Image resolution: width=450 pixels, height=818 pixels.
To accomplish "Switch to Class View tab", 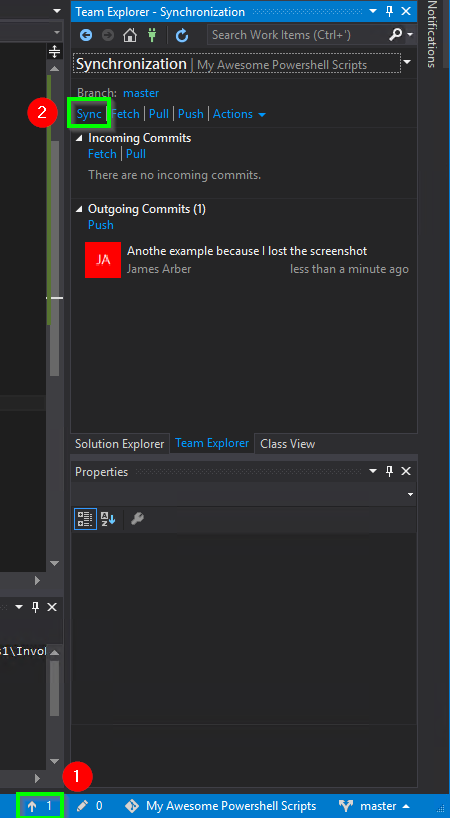I will coord(287,444).
